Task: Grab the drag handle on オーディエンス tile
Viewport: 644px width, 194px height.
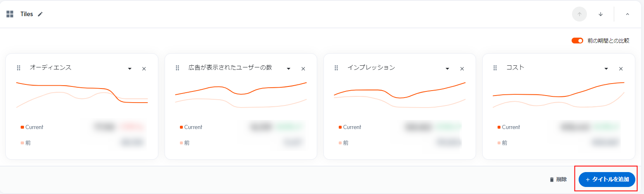Action: 18,68
